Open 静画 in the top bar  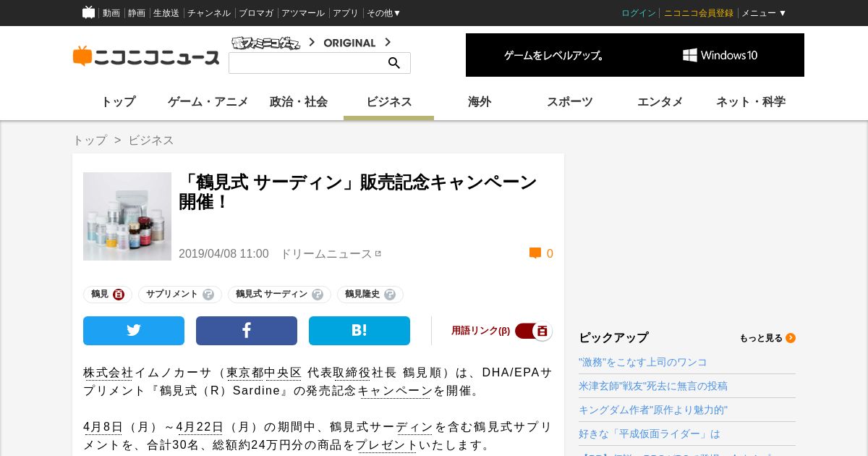(137, 13)
